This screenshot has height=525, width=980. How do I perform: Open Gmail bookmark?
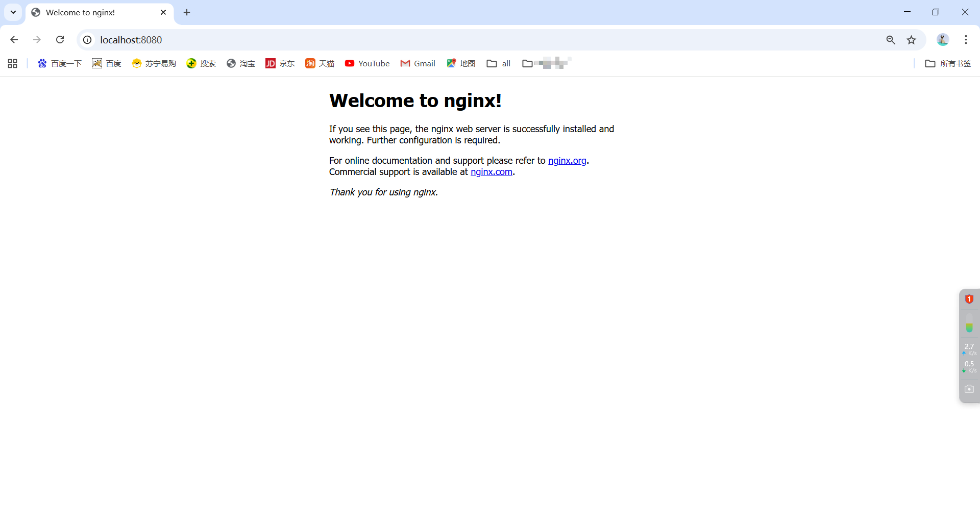point(418,63)
